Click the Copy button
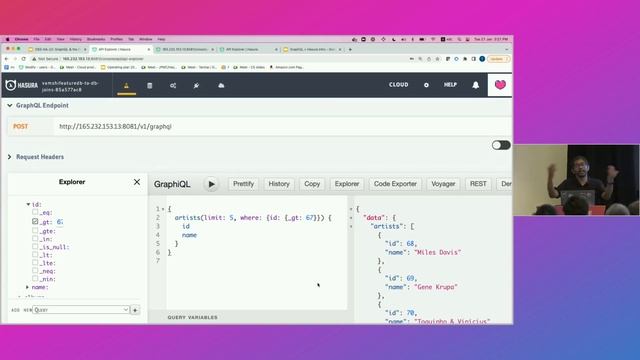Image resolution: width=640 pixels, height=360 pixels. pyautogui.click(x=312, y=184)
